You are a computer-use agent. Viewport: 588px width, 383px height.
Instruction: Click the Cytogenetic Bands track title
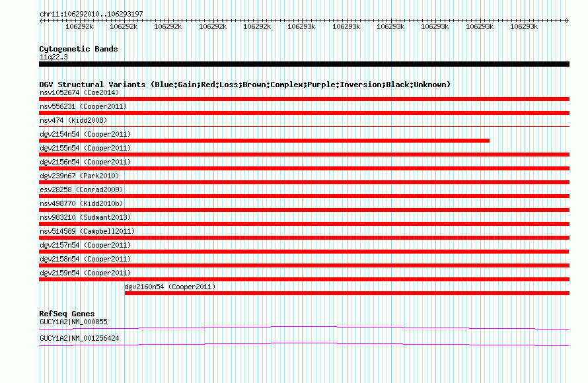click(x=79, y=49)
